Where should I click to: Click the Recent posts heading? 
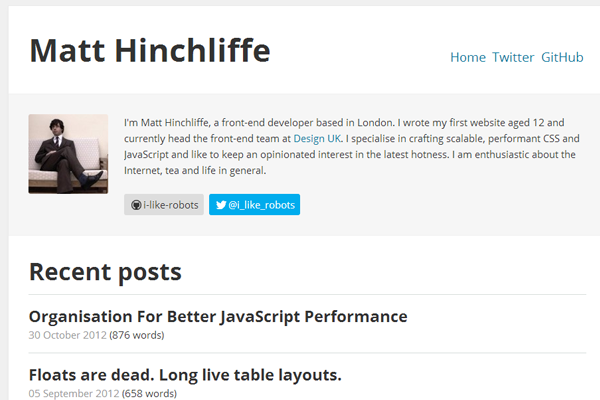coord(105,272)
